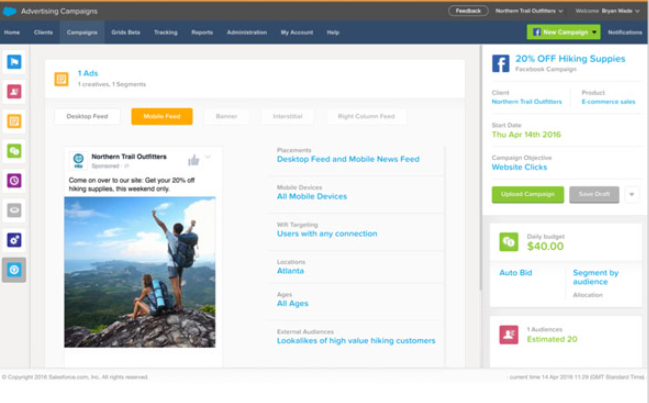The image size is (649, 403).
Task: Click the Segment by audience link
Action: point(596,277)
